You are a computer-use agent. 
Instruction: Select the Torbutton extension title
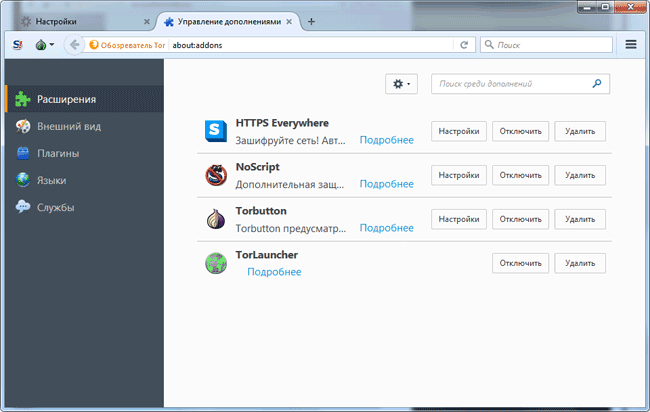[x=261, y=211]
